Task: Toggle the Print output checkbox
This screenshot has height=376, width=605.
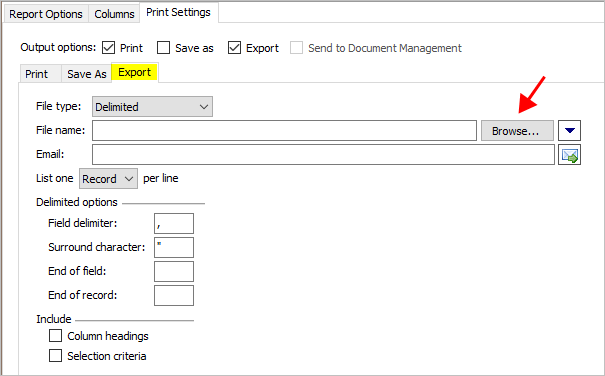Action: tap(108, 48)
